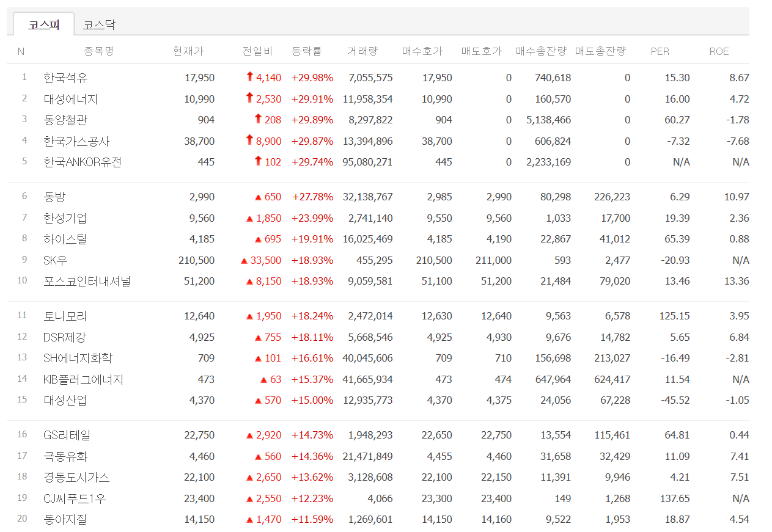This screenshot has width=772, height=532.
Task: Click the 포스코인터내셔널 link
Action: 87,282
